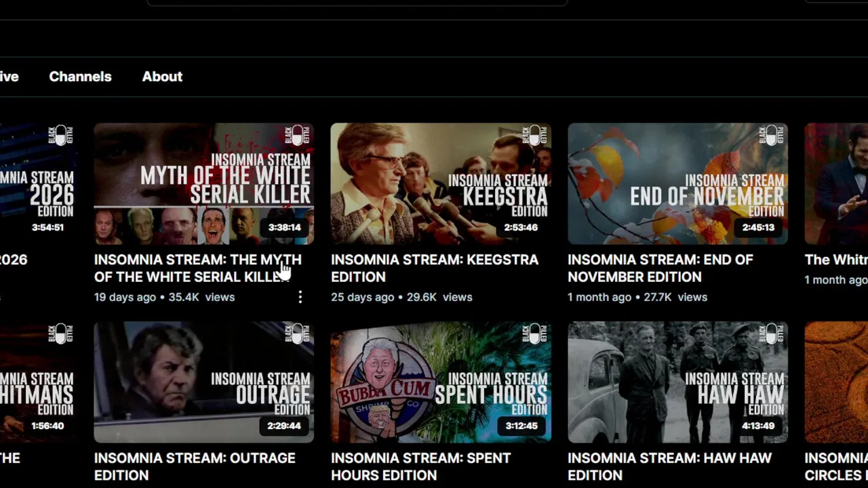Click title INSOMNIA STREAM: SPENT HOURS EDITION

tap(421, 466)
